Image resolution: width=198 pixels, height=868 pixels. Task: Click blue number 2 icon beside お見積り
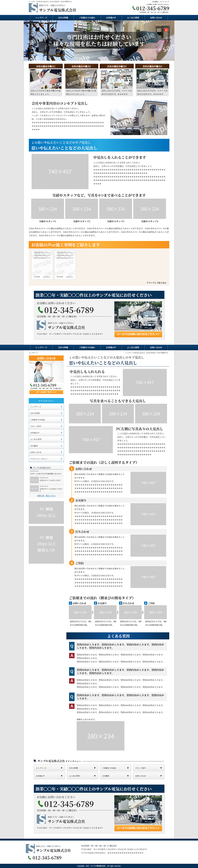click(95, 603)
